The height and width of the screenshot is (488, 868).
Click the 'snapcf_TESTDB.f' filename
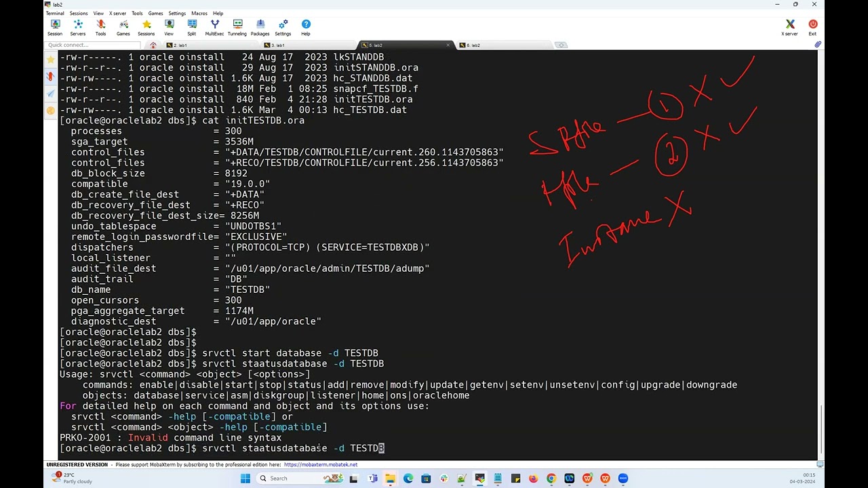[x=376, y=89]
